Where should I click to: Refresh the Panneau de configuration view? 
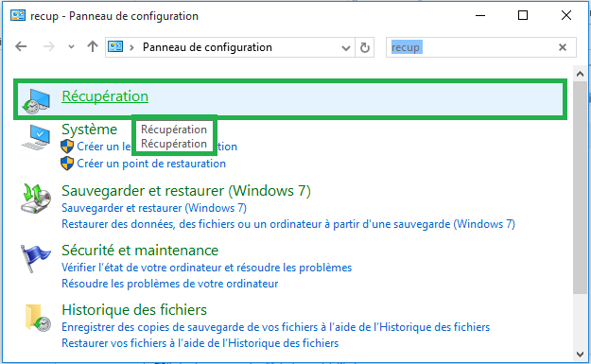(364, 47)
